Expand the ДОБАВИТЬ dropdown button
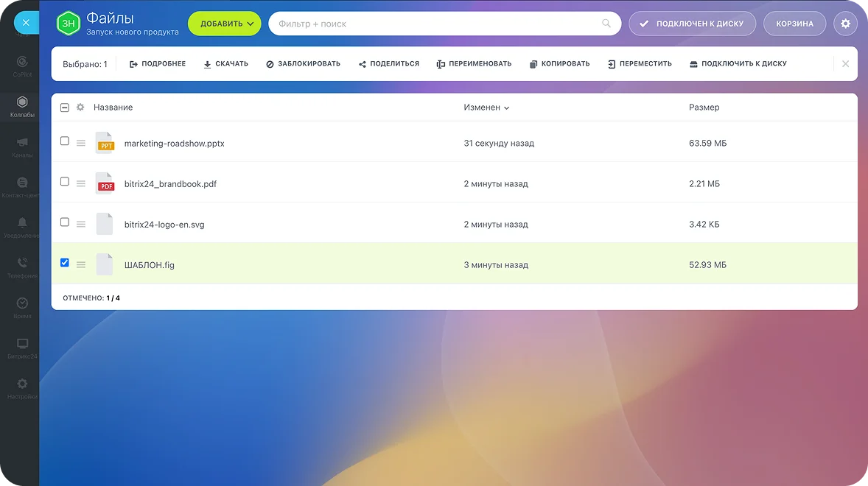 coord(225,24)
